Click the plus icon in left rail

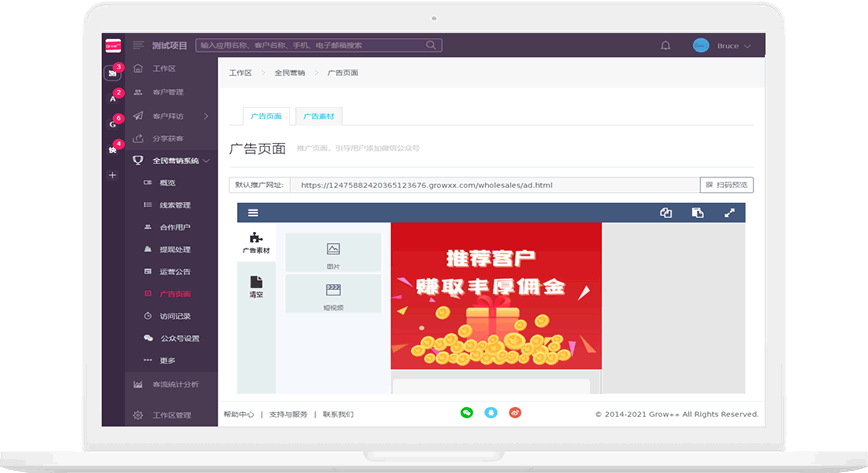pyautogui.click(x=112, y=175)
